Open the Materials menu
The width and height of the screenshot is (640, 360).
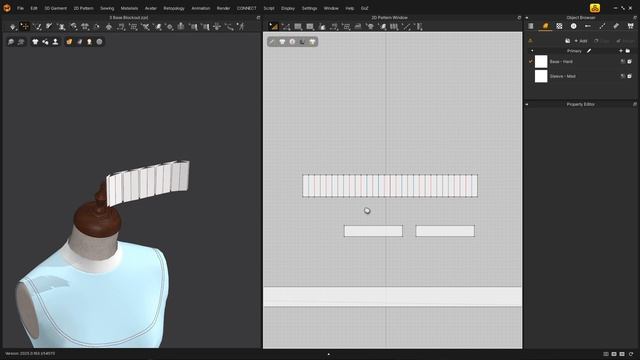coord(129,8)
